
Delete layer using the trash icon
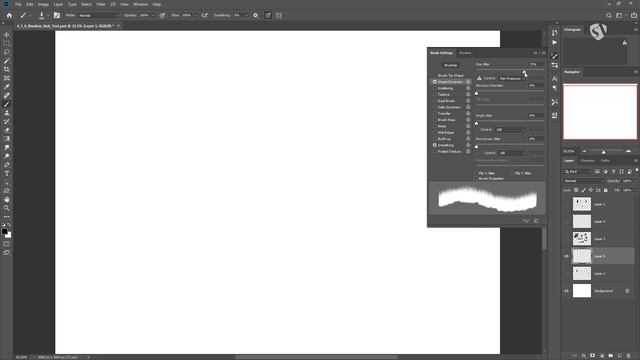[x=628, y=356]
